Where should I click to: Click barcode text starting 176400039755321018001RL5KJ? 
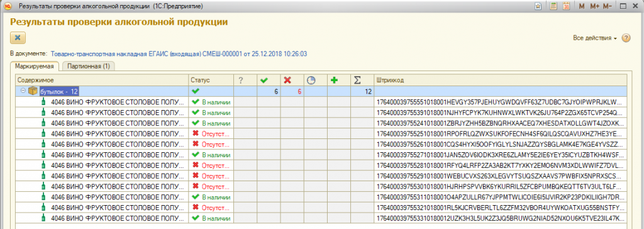500,208
